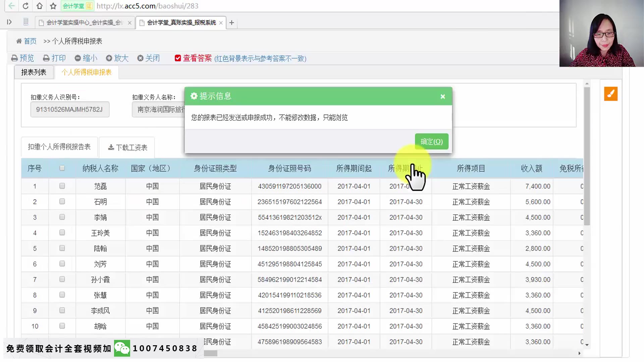Toggle the select-all checkbox in the table header

(x=62, y=168)
